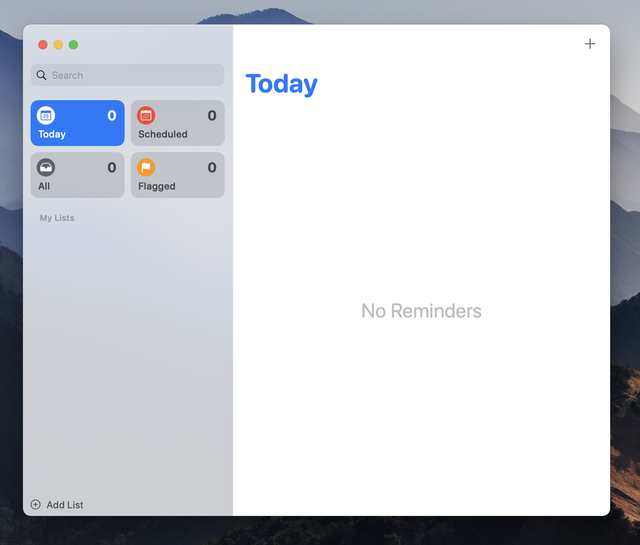The image size is (640, 545).
Task: Zoom Reminders window with green button
Action: 73,44
